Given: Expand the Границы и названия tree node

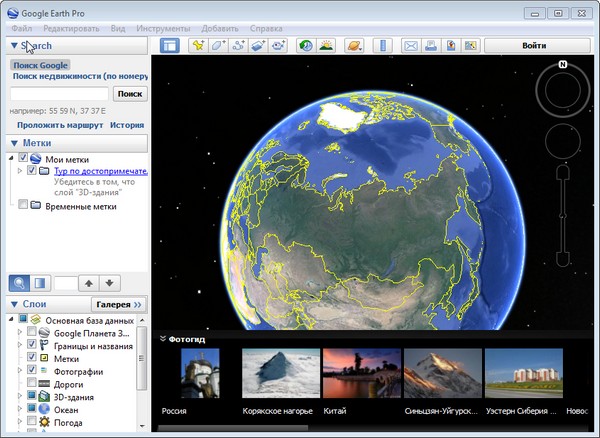Looking at the screenshot, I should tap(20, 346).
